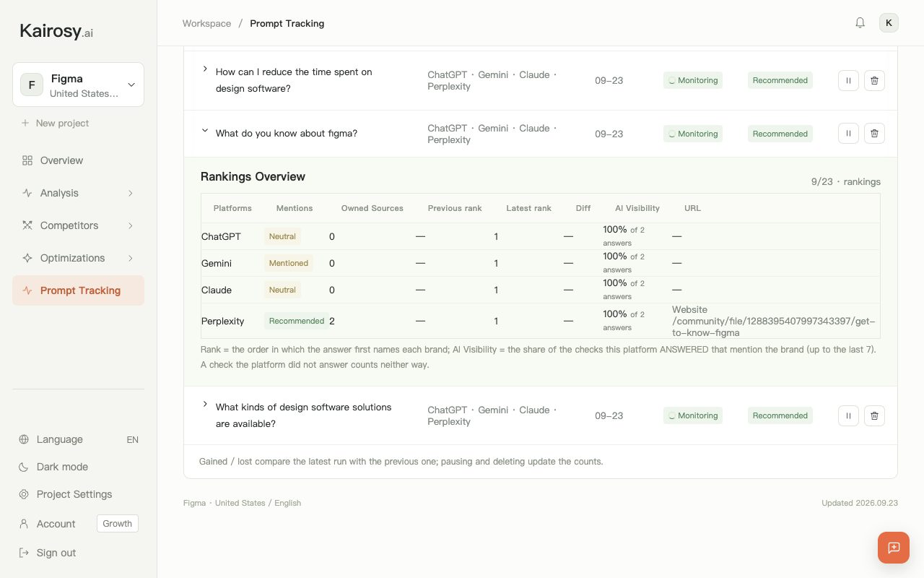Pause monitoring for 'design software solutions' prompt

[848, 415]
